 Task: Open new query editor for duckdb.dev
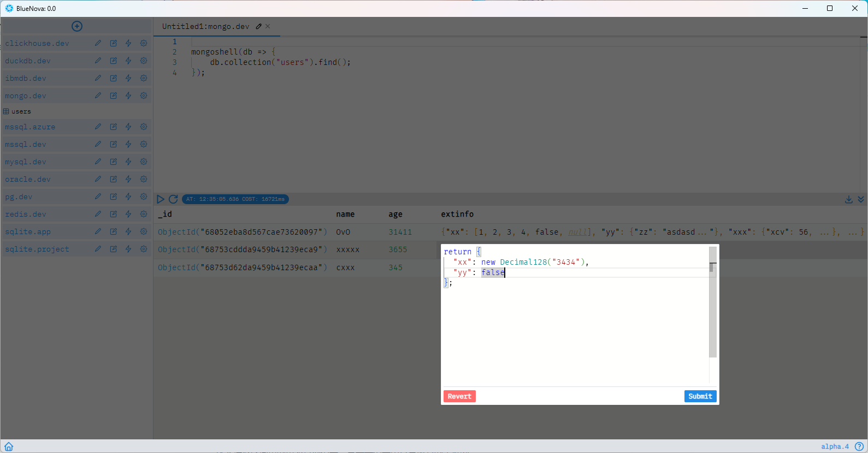point(113,61)
